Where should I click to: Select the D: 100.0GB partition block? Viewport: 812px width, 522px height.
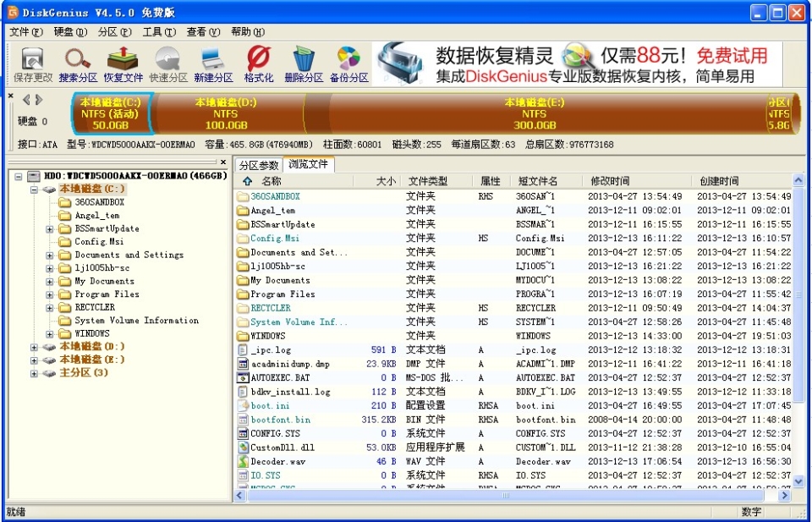(x=226, y=113)
